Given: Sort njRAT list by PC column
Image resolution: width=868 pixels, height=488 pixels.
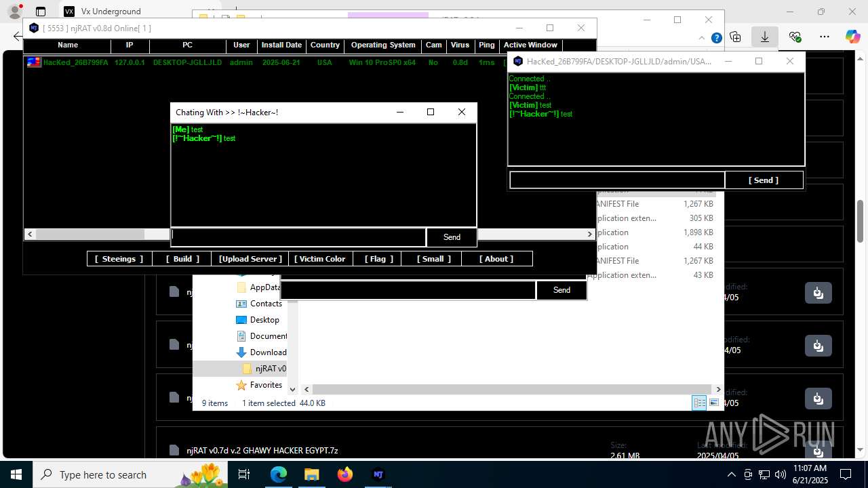Looking at the screenshot, I should tap(188, 45).
